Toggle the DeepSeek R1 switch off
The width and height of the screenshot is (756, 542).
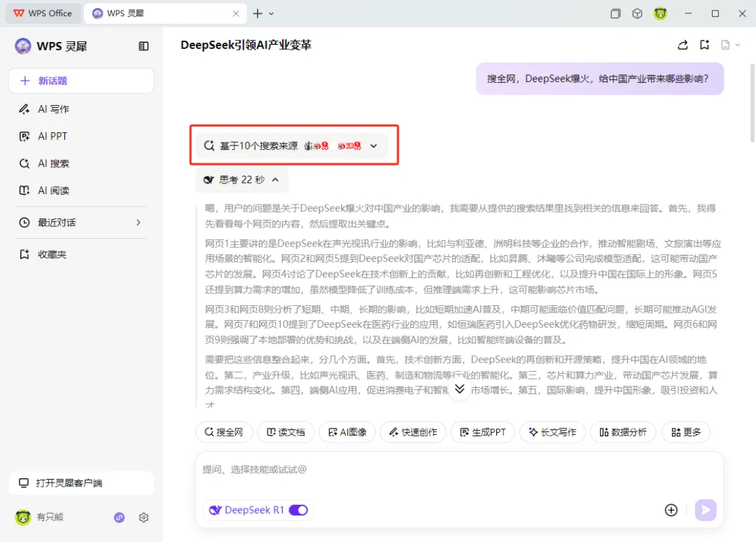[x=298, y=510]
